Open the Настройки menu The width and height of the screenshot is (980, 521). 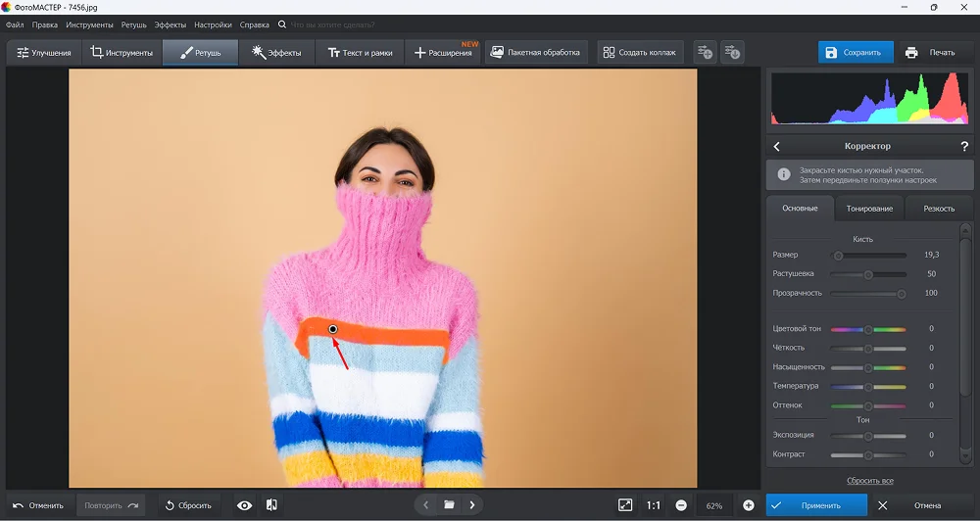(213, 25)
